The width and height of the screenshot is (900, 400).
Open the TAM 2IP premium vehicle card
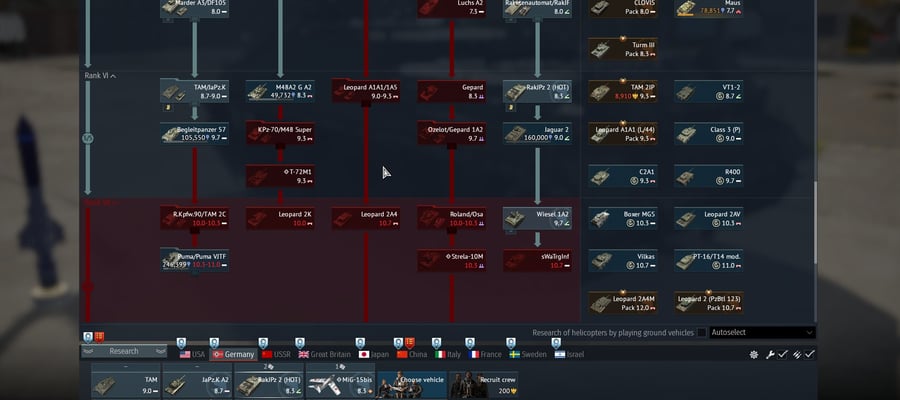pyautogui.click(x=623, y=91)
